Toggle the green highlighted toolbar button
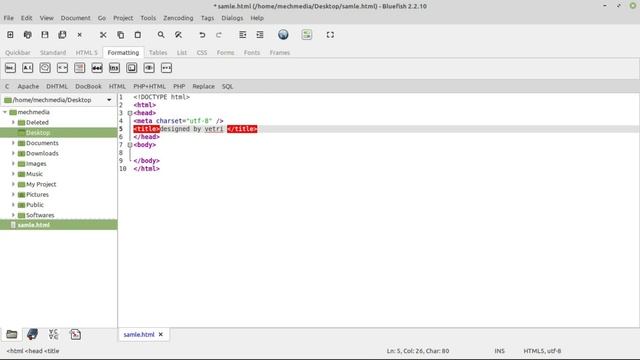This screenshot has height=360, width=640. (x=307, y=35)
